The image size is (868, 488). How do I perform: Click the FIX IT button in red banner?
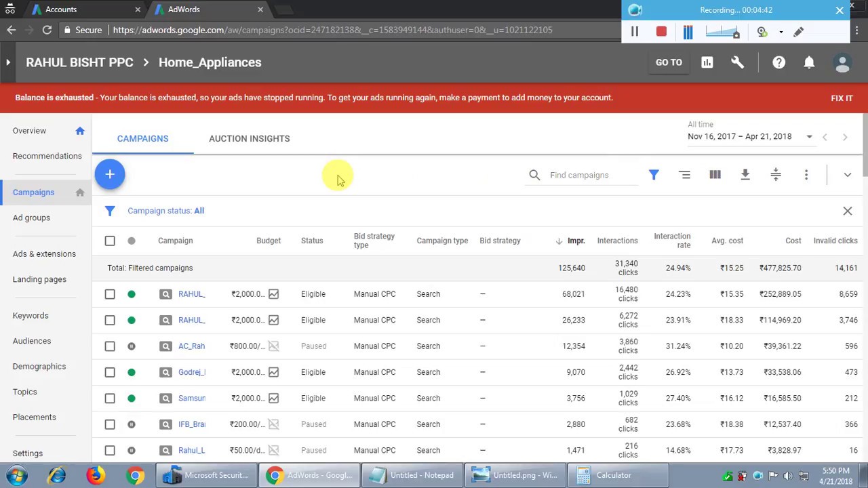pos(842,98)
